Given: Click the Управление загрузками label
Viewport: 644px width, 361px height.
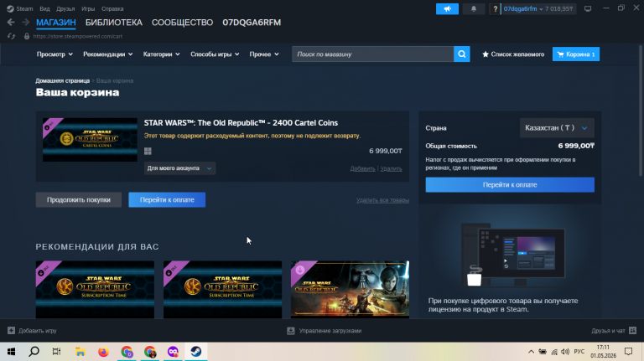Looking at the screenshot, I should pos(330,331).
